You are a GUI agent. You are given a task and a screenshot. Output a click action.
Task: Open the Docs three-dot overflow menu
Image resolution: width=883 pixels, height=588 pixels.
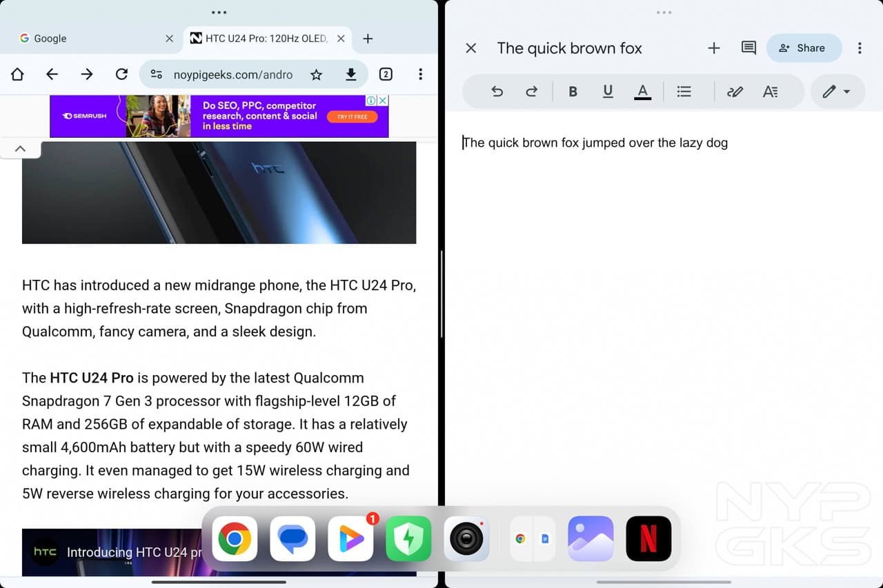pos(859,48)
